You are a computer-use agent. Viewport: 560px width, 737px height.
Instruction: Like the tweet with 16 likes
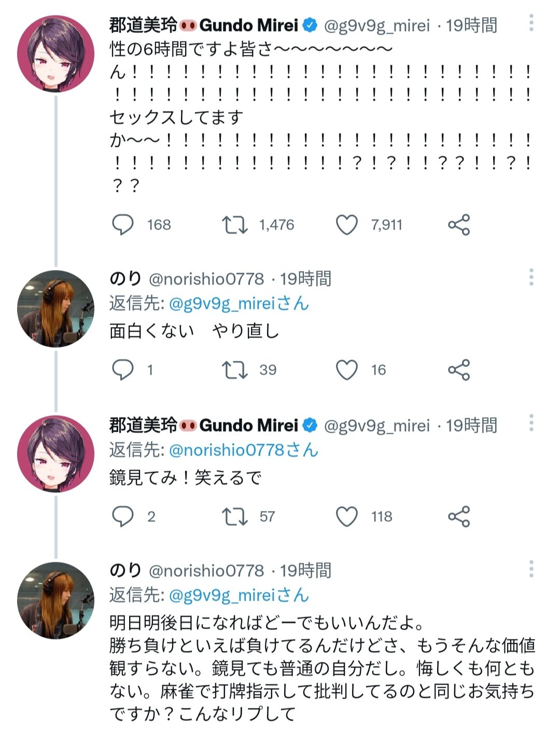[x=347, y=370]
